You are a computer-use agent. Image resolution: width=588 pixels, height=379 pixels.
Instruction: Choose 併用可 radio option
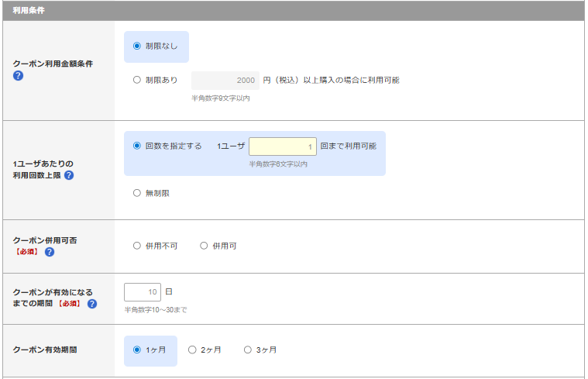(x=205, y=246)
